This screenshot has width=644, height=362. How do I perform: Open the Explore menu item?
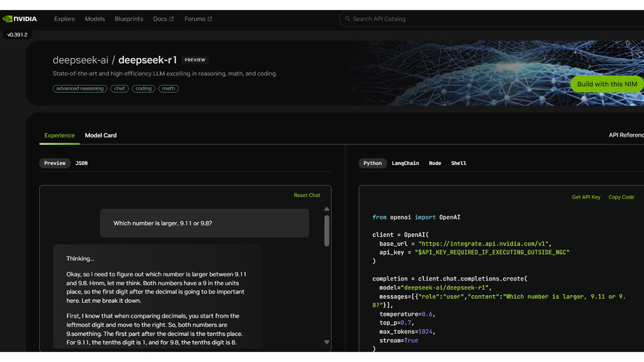click(64, 19)
